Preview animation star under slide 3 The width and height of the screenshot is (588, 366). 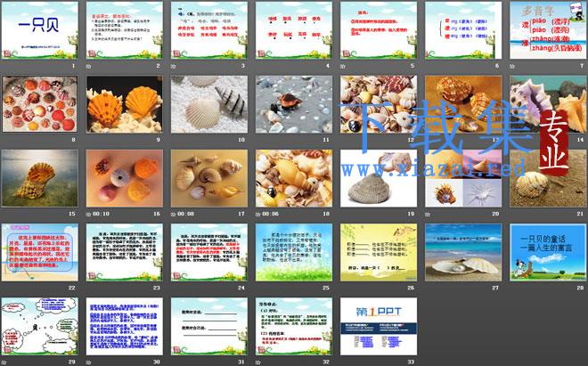(173, 66)
